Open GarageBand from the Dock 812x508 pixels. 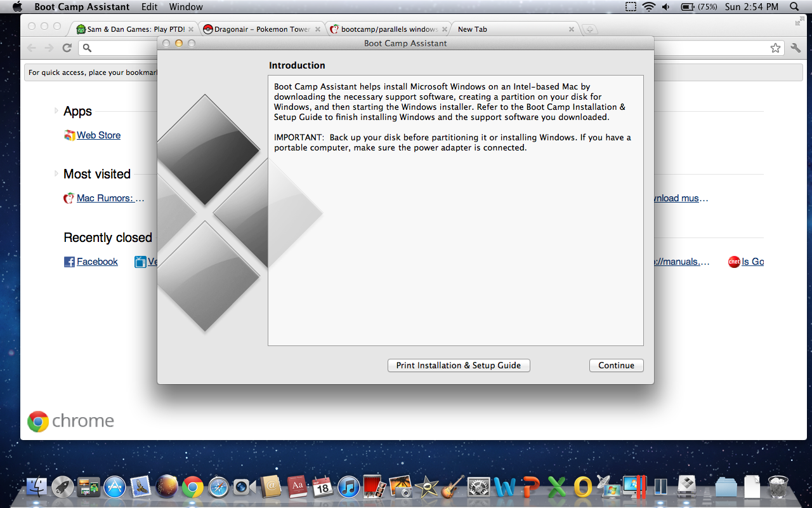pos(453,487)
